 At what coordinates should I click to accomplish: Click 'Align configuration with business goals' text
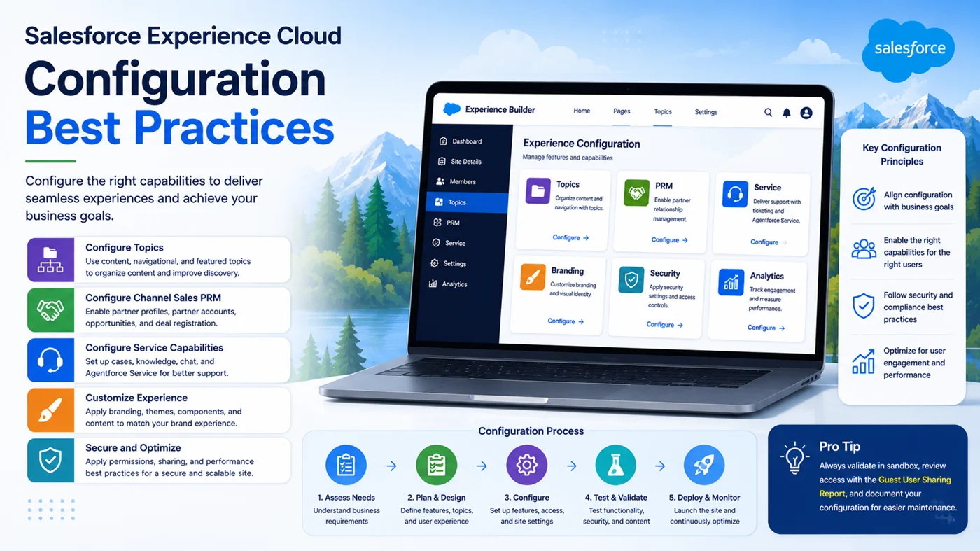coord(918,201)
